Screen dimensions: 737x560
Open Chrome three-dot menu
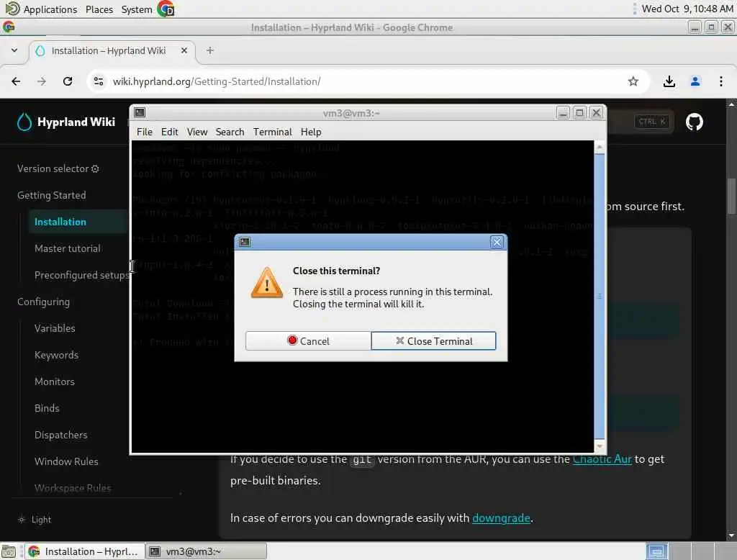(x=721, y=81)
